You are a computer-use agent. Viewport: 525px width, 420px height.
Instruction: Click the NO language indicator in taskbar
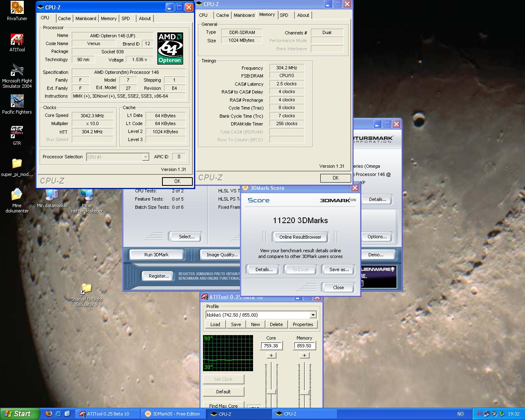(x=461, y=414)
